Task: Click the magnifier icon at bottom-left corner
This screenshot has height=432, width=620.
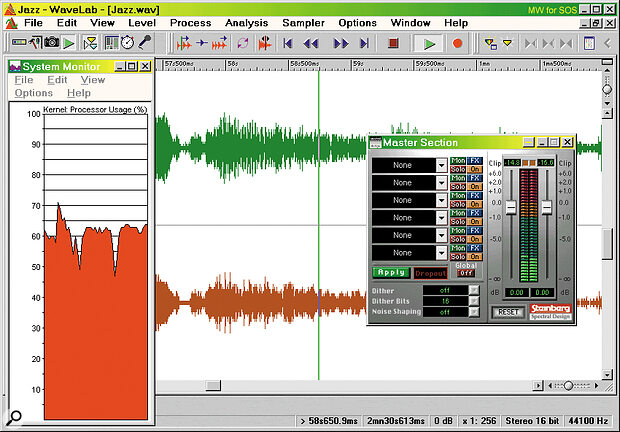Action: pyautogui.click(x=15, y=417)
